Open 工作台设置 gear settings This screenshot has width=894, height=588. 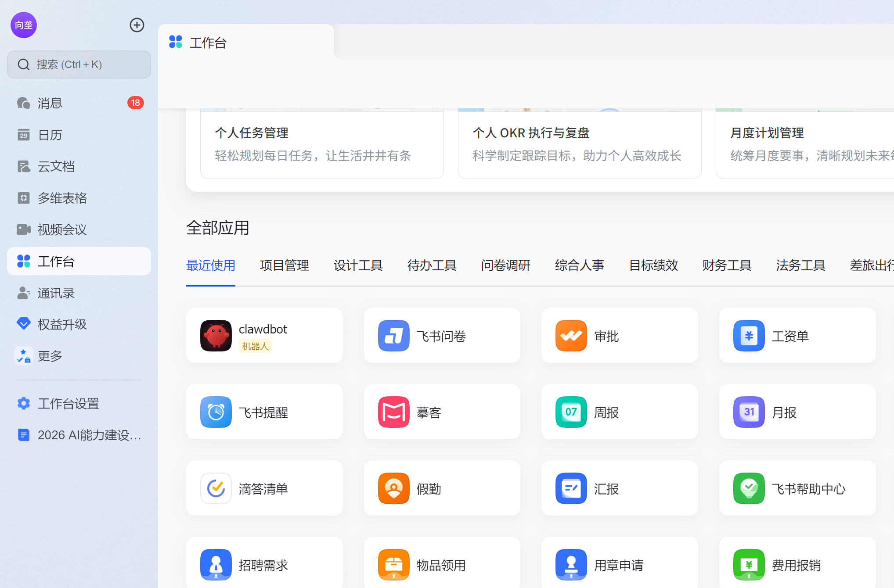(68, 403)
